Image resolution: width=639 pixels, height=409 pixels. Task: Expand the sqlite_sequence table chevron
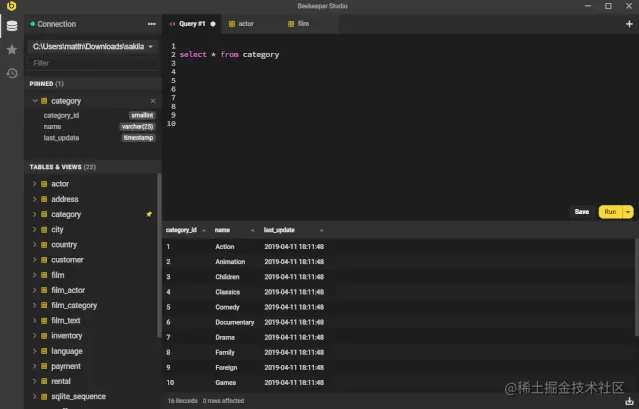[x=35, y=396]
